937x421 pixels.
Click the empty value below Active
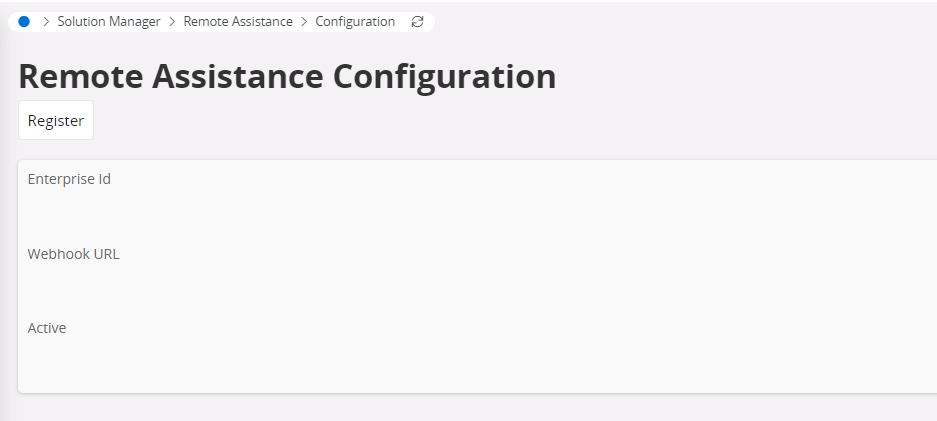click(200, 357)
